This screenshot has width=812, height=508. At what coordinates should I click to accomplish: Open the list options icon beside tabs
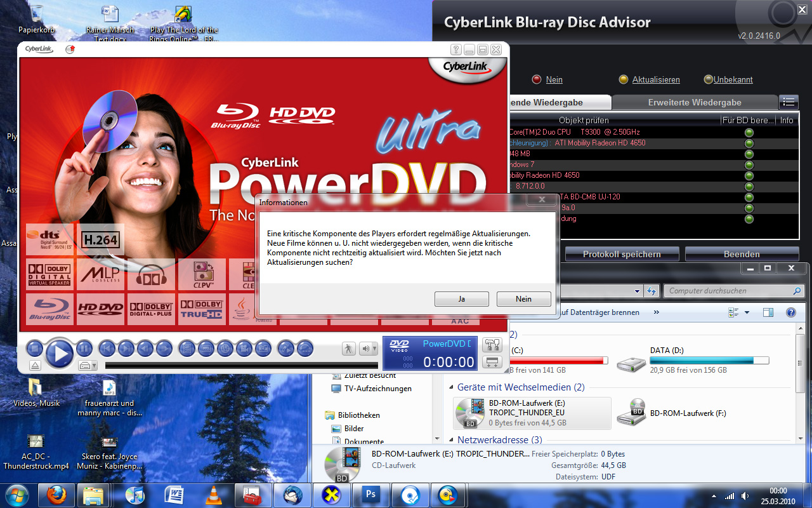tap(789, 102)
